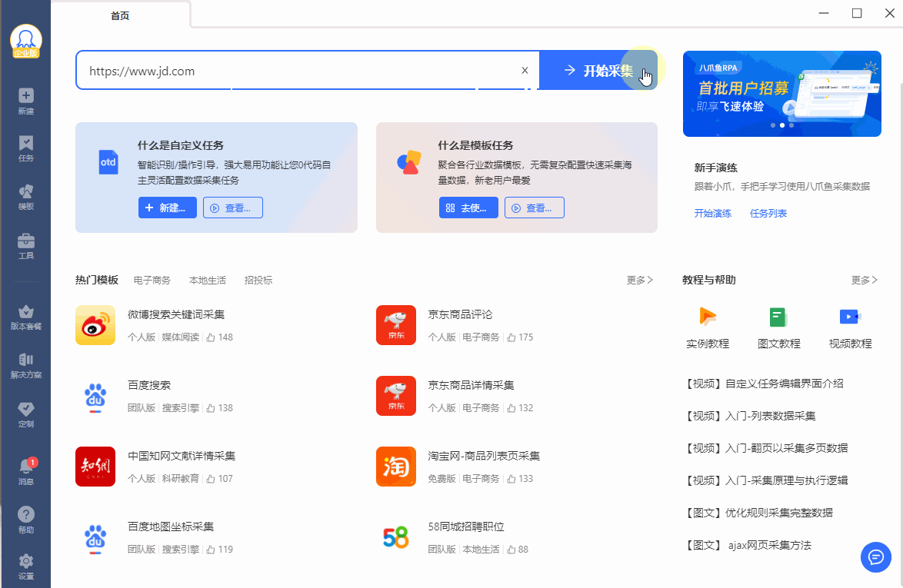Open 淘宝网-商品列表页采集 template title
This screenshot has width=903, height=588.
click(x=484, y=457)
